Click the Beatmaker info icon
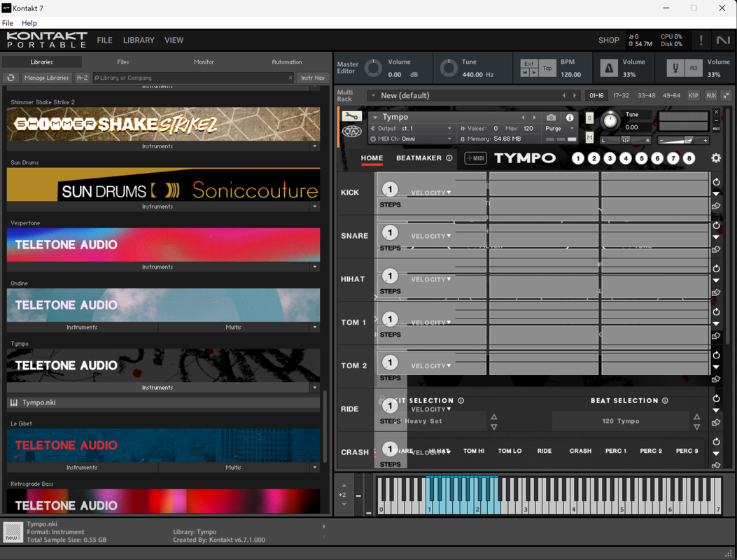This screenshot has width=737, height=560. click(x=449, y=158)
